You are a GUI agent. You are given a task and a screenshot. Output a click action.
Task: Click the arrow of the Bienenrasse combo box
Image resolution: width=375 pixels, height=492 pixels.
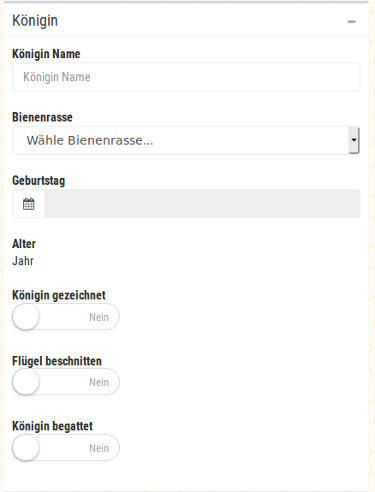click(x=354, y=140)
